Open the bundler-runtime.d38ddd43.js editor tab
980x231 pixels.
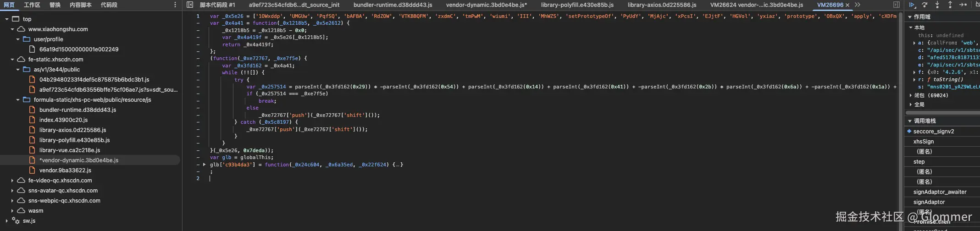point(393,5)
